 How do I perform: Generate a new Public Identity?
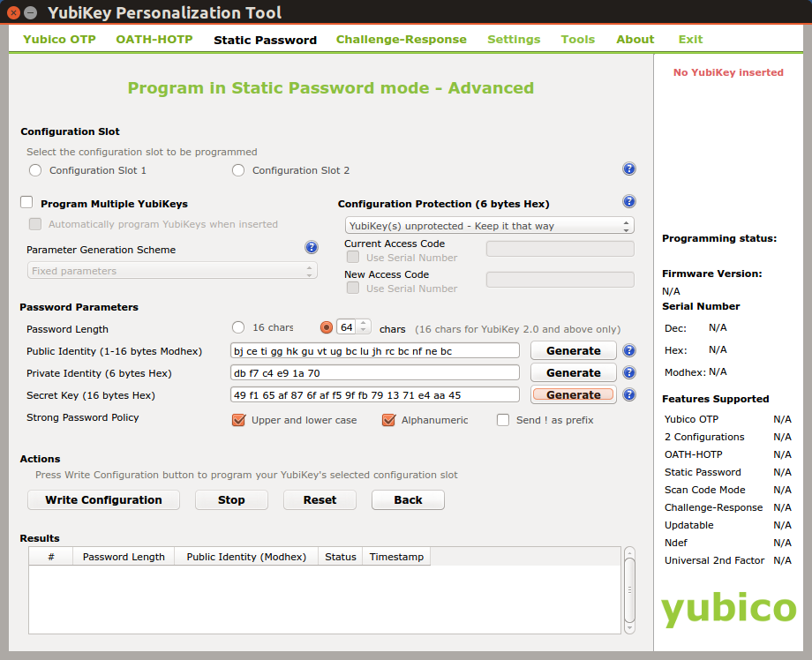click(574, 350)
